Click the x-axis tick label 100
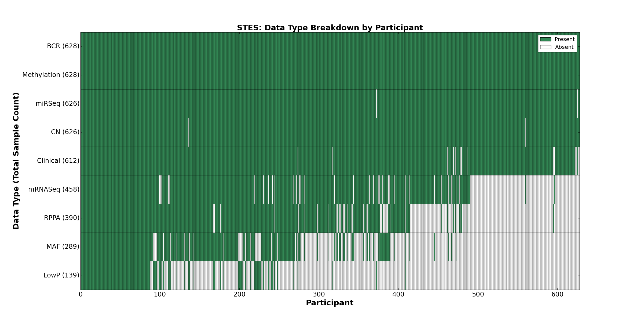The height and width of the screenshot is (322, 644). click(160, 295)
